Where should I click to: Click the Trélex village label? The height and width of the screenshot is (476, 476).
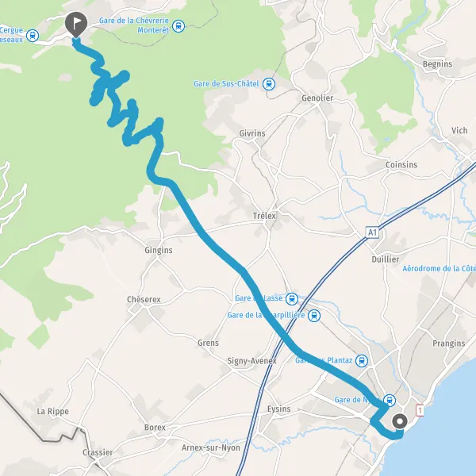point(264,216)
